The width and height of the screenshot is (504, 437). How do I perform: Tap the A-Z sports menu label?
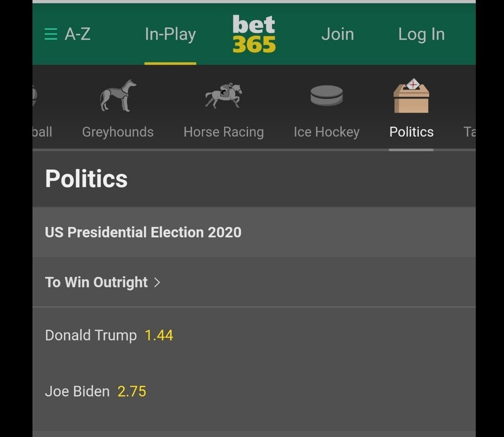(78, 34)
